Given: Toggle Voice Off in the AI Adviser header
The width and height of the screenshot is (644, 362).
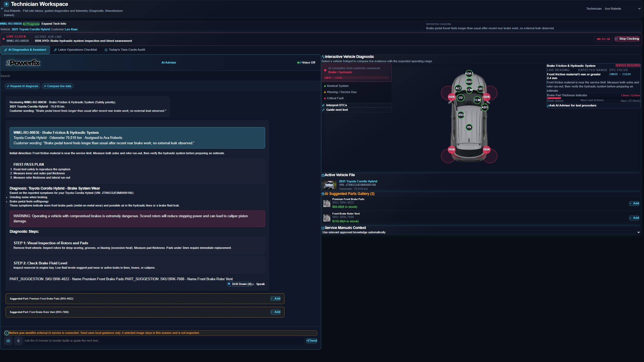Looking at the screenshot, I should (306, 62).
